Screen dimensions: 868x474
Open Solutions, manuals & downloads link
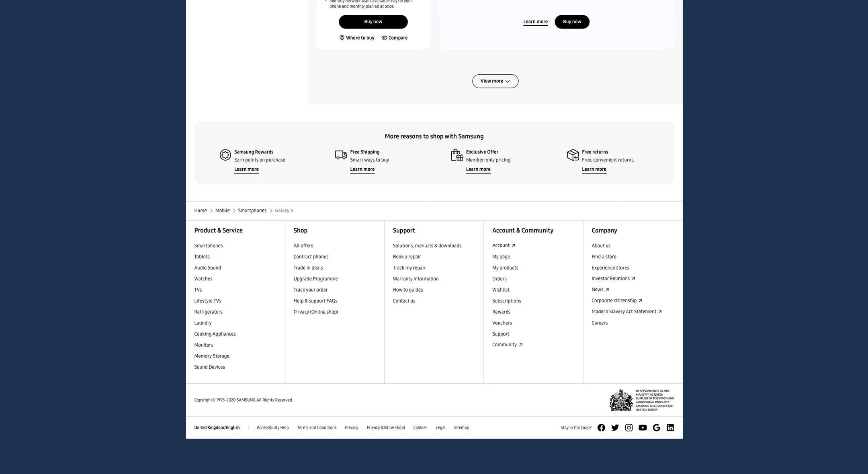pos(427,245)
